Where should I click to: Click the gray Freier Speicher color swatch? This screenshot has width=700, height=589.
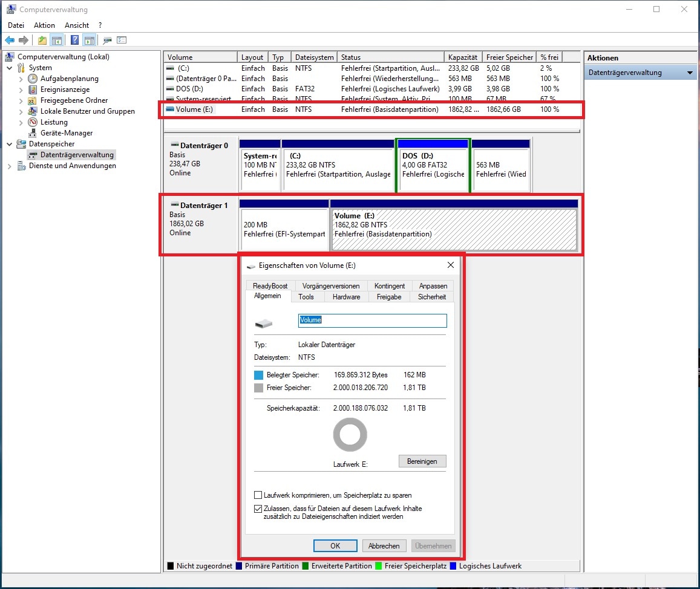coord(258,388)
